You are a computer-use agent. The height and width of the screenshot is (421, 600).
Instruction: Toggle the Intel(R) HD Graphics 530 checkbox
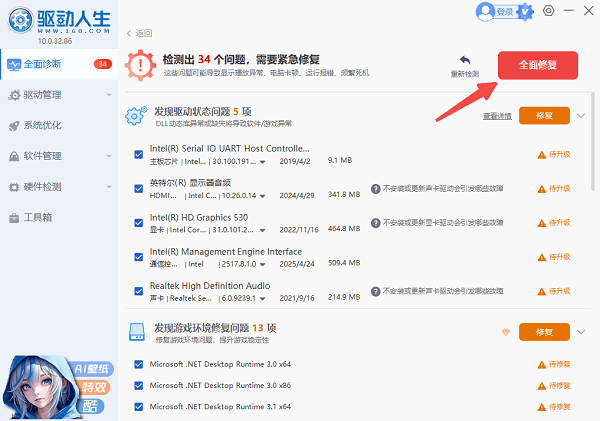[x=139, y=223]
